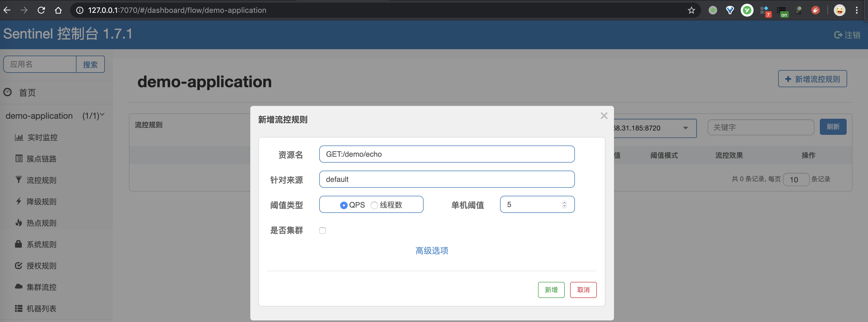868x322 pixels.
Task: Click the 流控规则 funnel icon
Action: coord(19,180)
